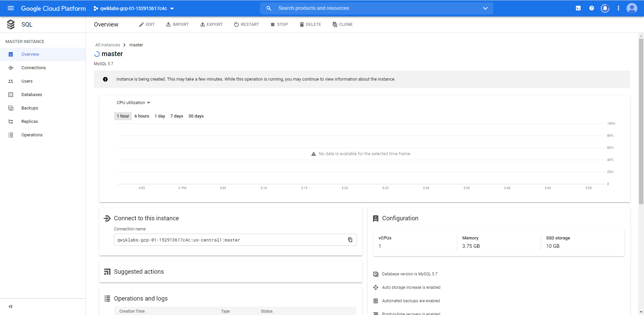Click the Type column header
This screenshot has height=315, width=644.
225,311
